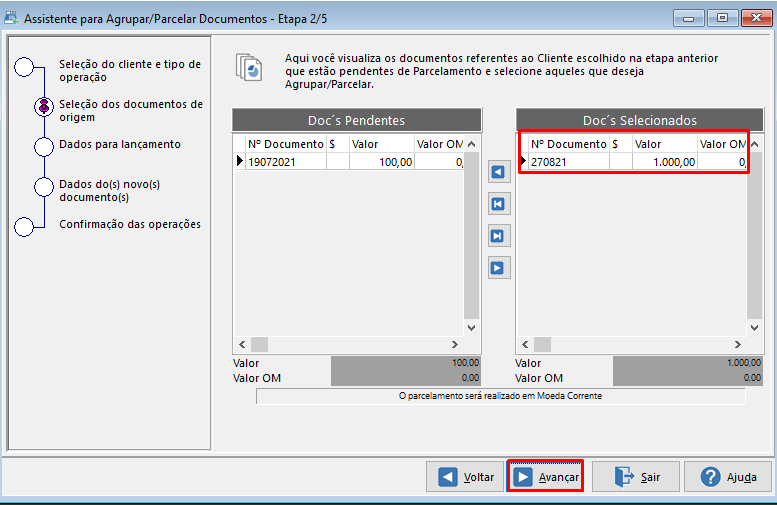The width and height of the screenshot is (777, 505).
Task: Exit the wizard using Sair
Action: (x=636, y=477)
